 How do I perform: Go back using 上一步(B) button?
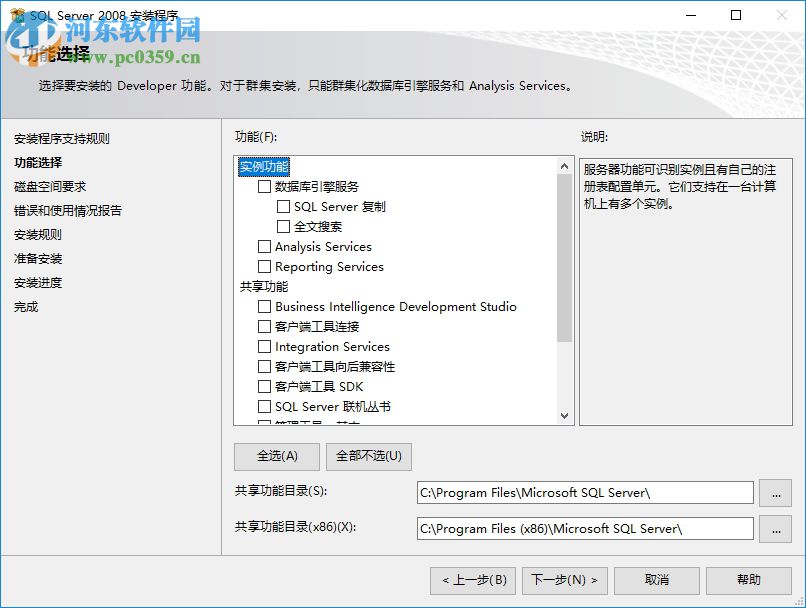coord(472,580)
